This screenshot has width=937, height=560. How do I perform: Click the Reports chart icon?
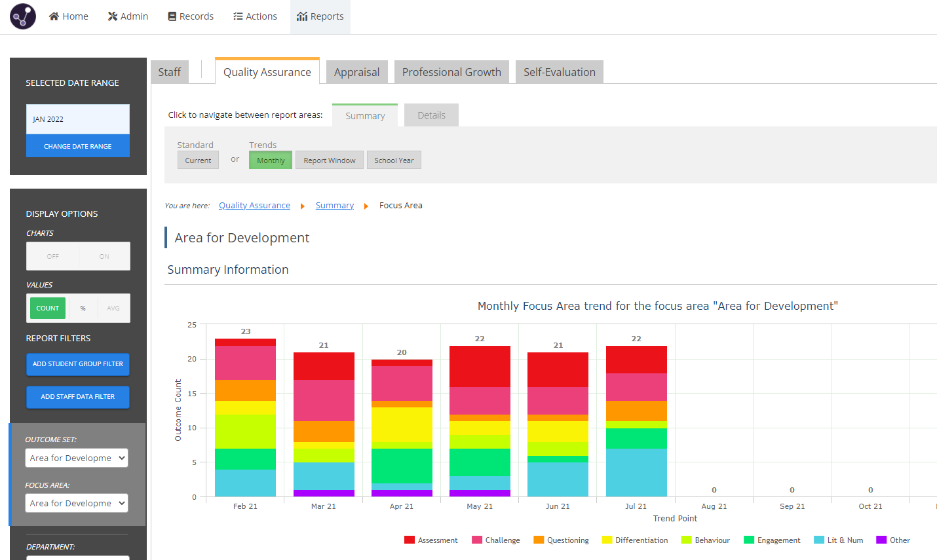coord(302,16)
